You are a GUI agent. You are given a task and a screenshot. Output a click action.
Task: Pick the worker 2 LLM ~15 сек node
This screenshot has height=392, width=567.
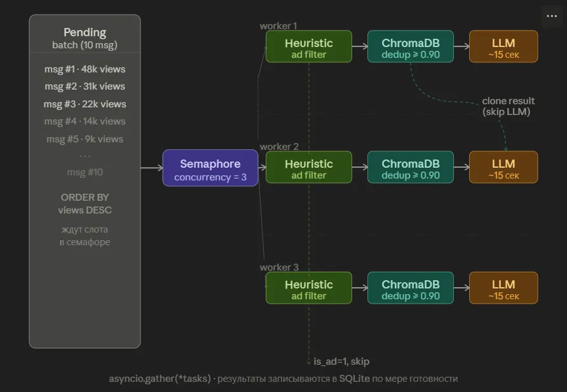click(x=503, y=167)
